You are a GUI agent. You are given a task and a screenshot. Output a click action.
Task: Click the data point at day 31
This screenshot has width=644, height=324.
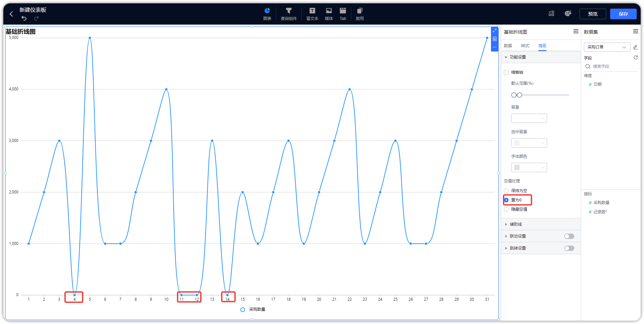point(487,38)
